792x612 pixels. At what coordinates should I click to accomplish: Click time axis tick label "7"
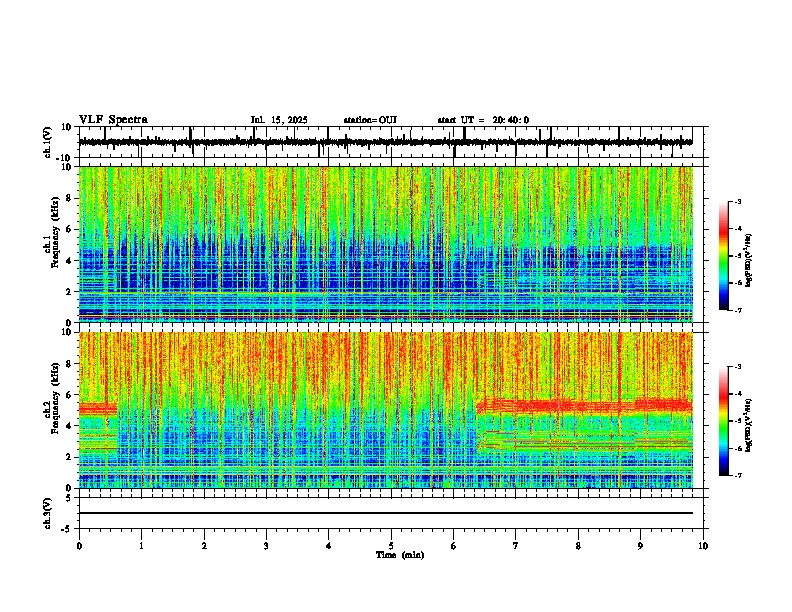click(x=516, y=546)
